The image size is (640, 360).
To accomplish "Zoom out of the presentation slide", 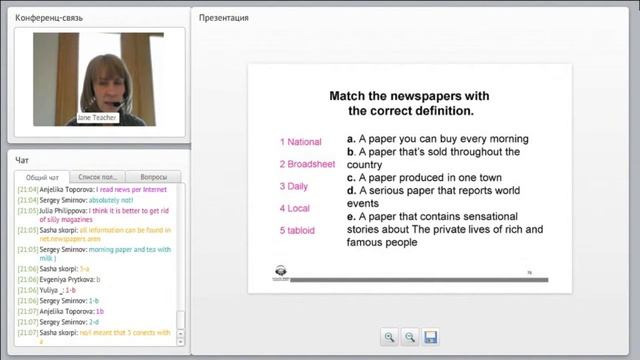I will click(x=409, y=337).
